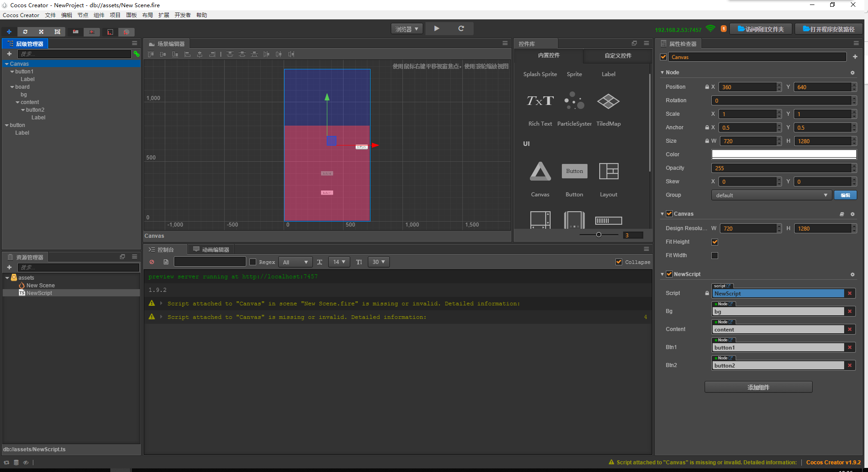The height and width of the screenshot is (472, 868).
Task: Open hierarchy panel hamburger menu
Action: coord(135,43)
